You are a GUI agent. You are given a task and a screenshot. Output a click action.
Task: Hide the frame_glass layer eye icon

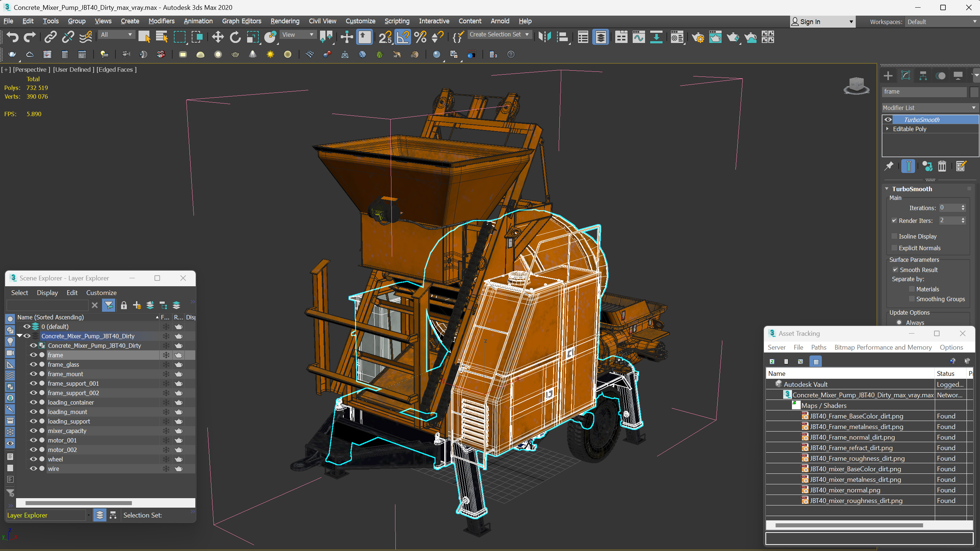pos(34,364)
